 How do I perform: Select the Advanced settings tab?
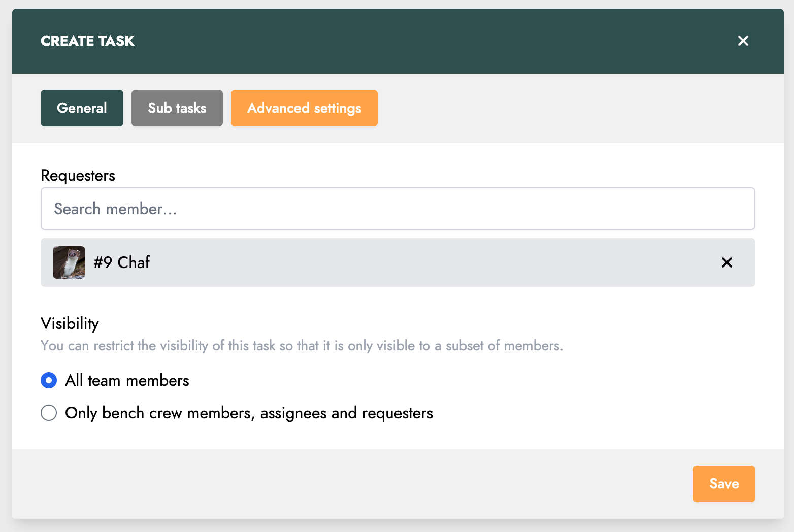tap(304, 108)
